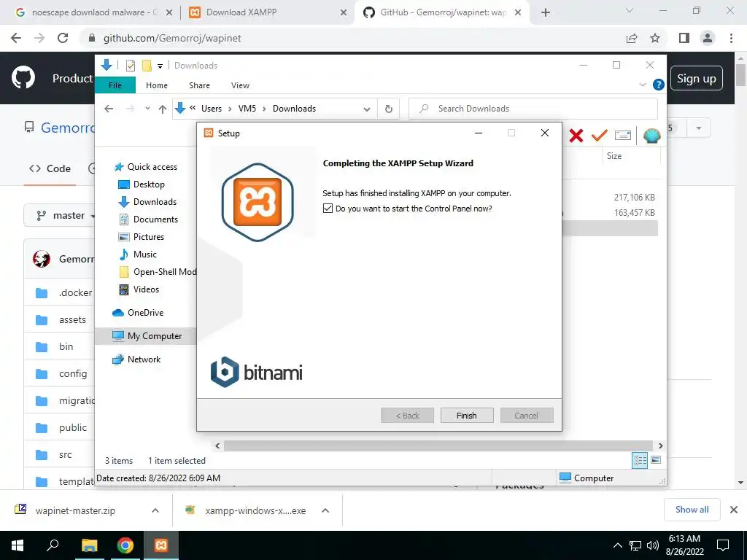Click Show all downloads
Viewport: 747px width, 560px height.
tap(692, 510)
